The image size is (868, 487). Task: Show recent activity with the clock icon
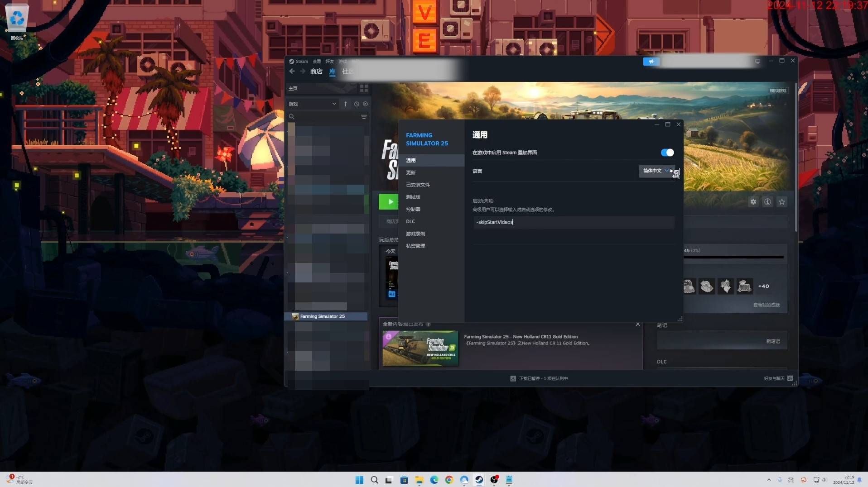pos(357,104)
